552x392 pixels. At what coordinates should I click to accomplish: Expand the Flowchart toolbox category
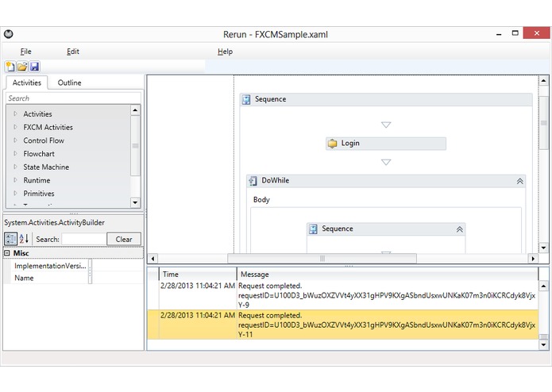(15, 153)
